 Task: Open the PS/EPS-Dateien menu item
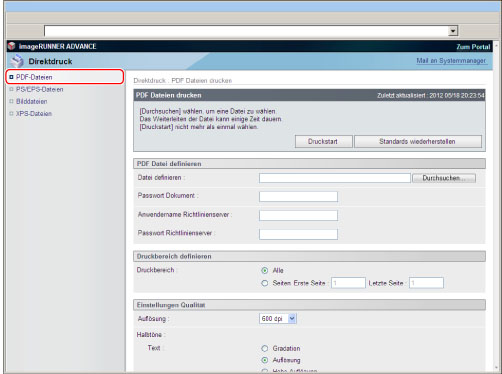[x=40, y=89]
